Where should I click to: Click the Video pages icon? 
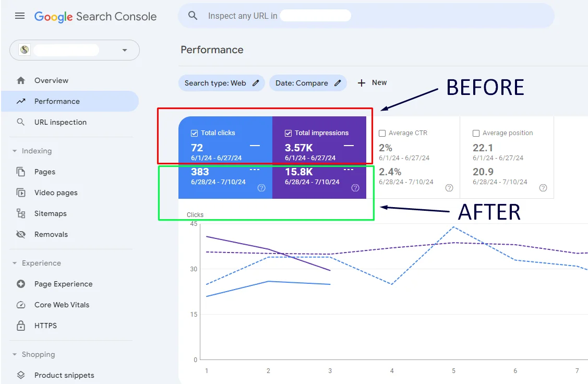click(21, 193)
